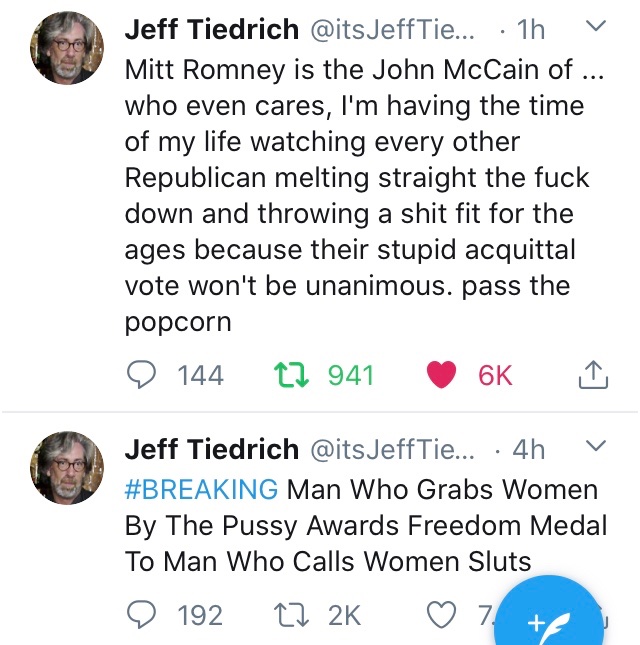Reply to the Mitt Romney tweet
640x645 pixels.
[144, 375]
